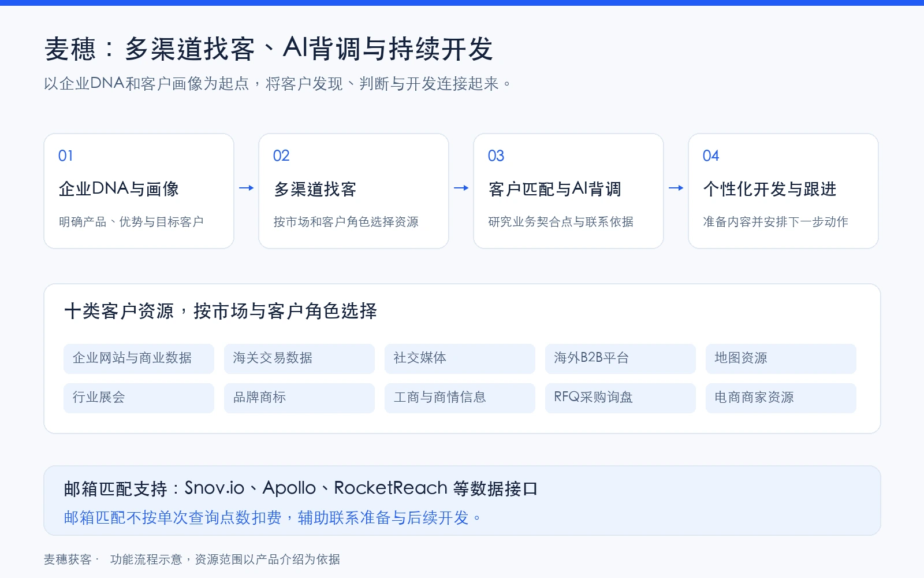The height and width of the screenshot is (578, 924).
Task: Click the 邮箱匹配支持 Snov.io Apollo RocketReach heading
Action: point(301,488)
